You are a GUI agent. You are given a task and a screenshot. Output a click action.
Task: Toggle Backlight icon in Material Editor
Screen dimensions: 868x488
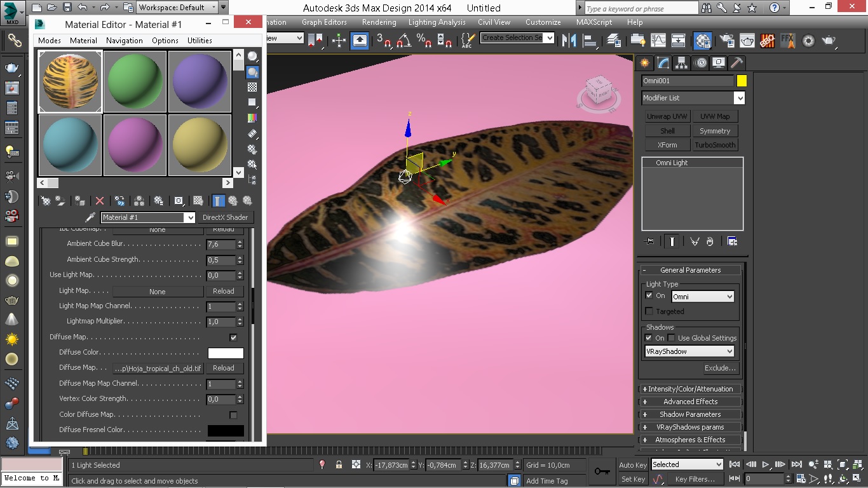pyautogui.click(x=252, y=72)
